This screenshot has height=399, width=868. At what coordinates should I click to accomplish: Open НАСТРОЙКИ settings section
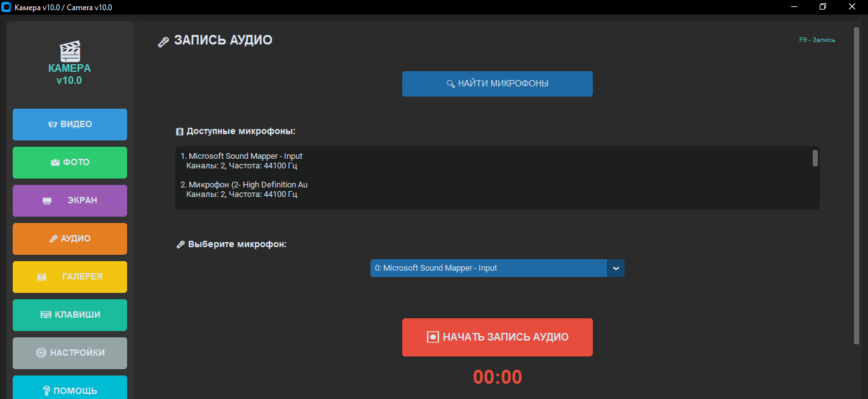pos(70,353)
